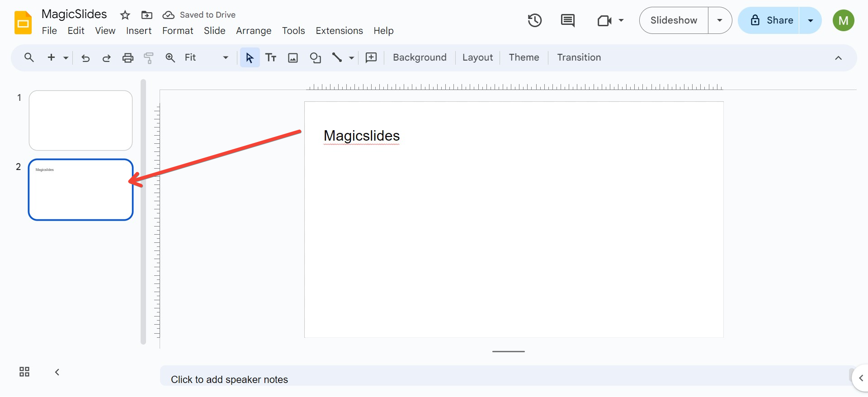The image size is (868, 397).
Task: Collapse the filmstrip panel
Action: [57, 372]
